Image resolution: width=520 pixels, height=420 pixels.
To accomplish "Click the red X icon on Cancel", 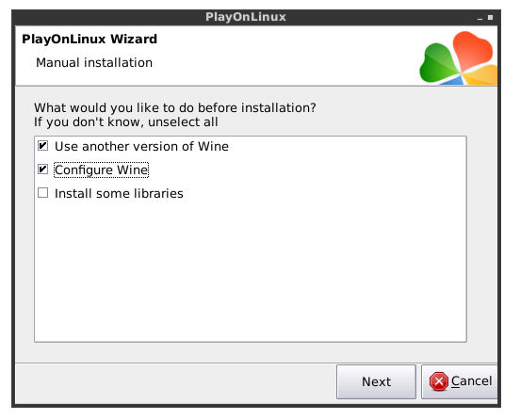I will [x=438, y=381].
